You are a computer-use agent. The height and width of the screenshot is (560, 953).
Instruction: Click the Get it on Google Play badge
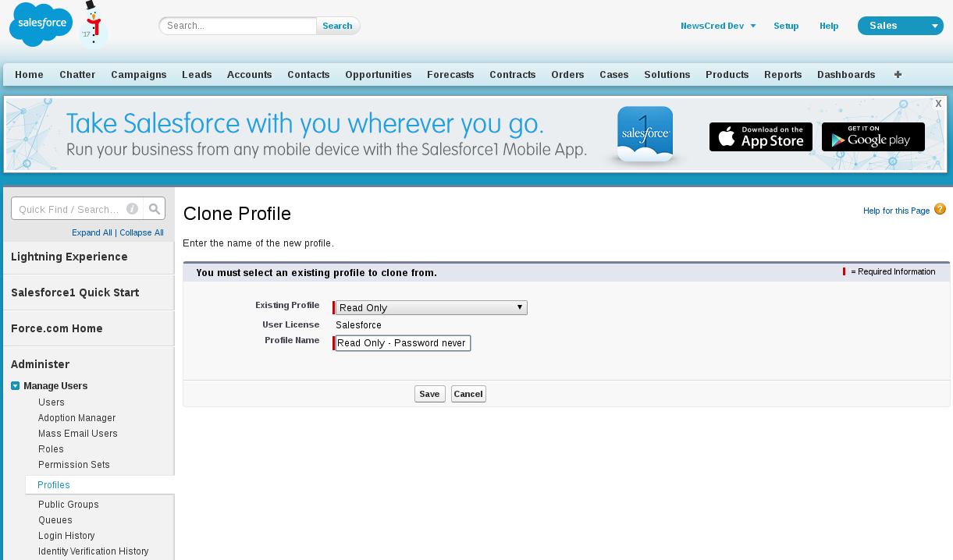coord(873,136)
